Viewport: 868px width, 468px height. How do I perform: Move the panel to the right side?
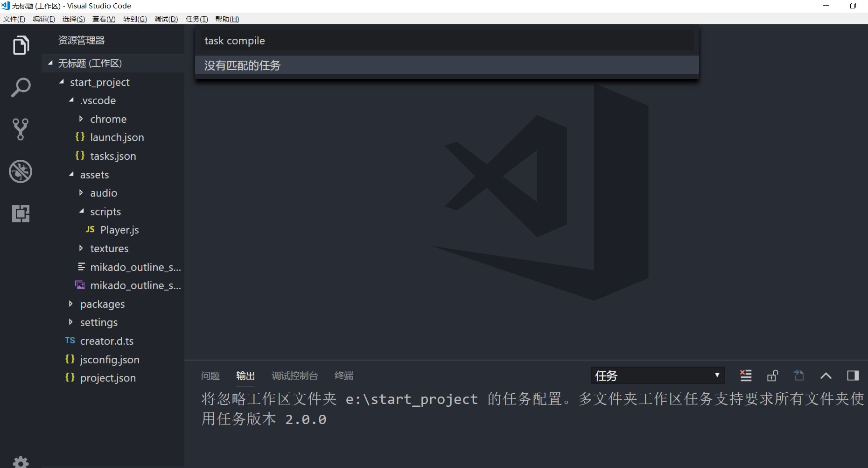853,376
